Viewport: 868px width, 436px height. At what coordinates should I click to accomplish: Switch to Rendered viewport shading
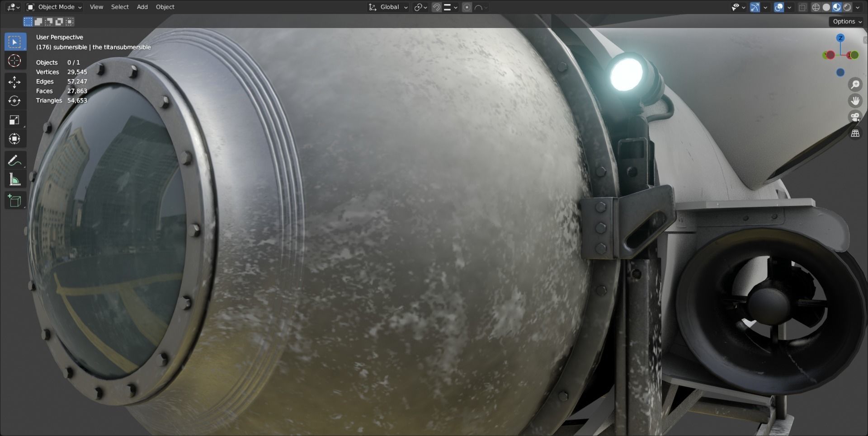point(847,7)
